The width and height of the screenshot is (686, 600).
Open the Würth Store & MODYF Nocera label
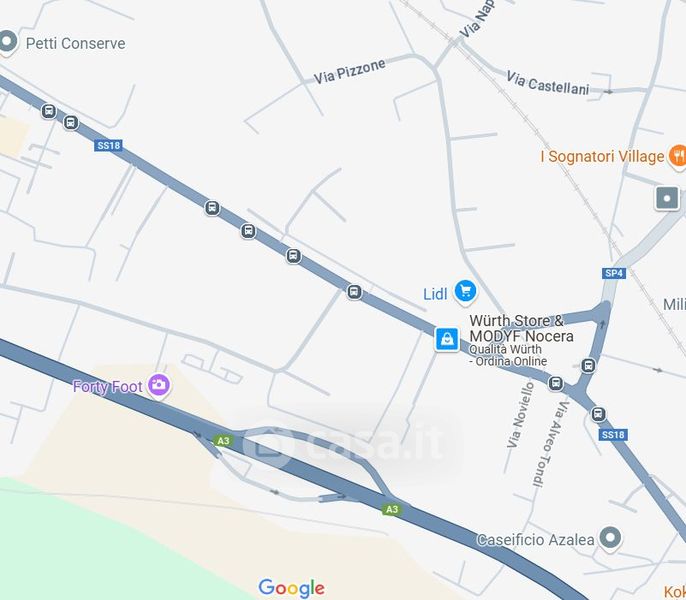click(x=521, y=328)
